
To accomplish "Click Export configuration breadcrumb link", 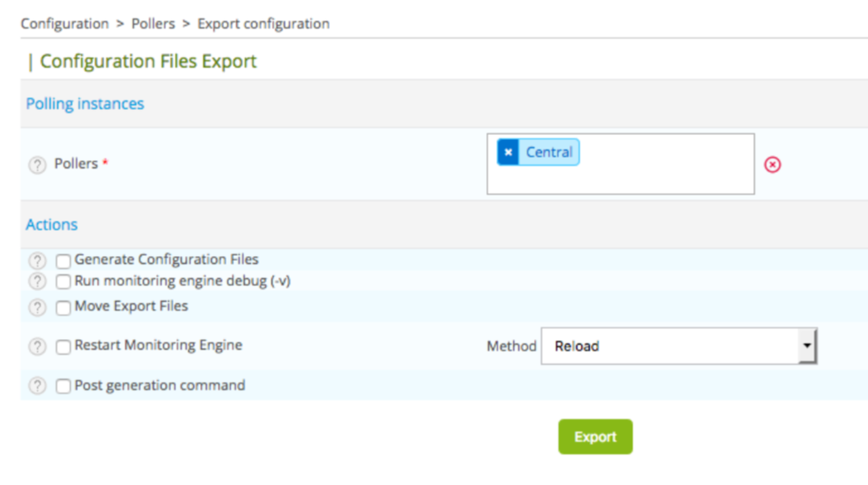I will tap(263, 23).
